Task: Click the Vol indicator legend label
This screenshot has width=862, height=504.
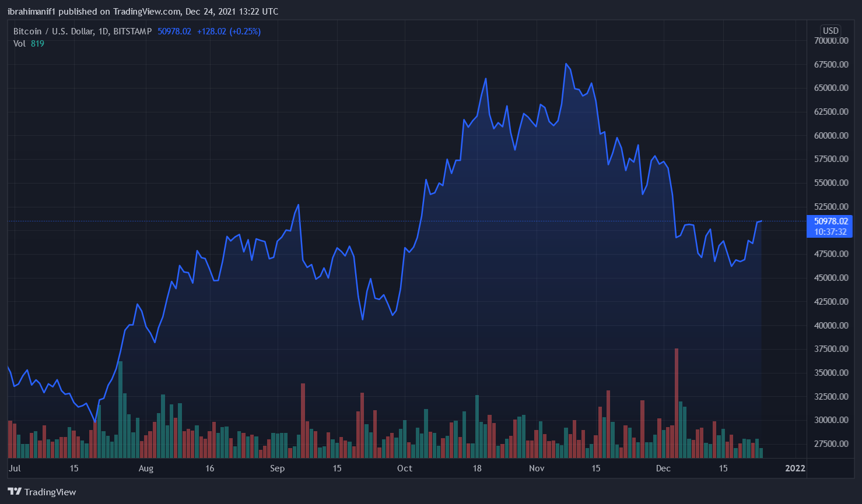Action: pyautogui.click(x=19, y=44)
